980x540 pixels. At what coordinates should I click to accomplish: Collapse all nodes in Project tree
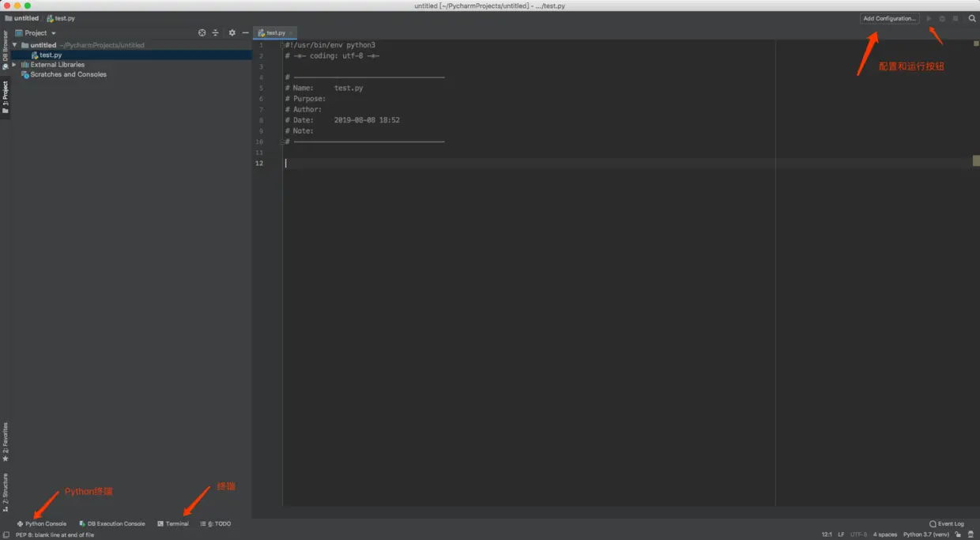click(x=215, y=32)
